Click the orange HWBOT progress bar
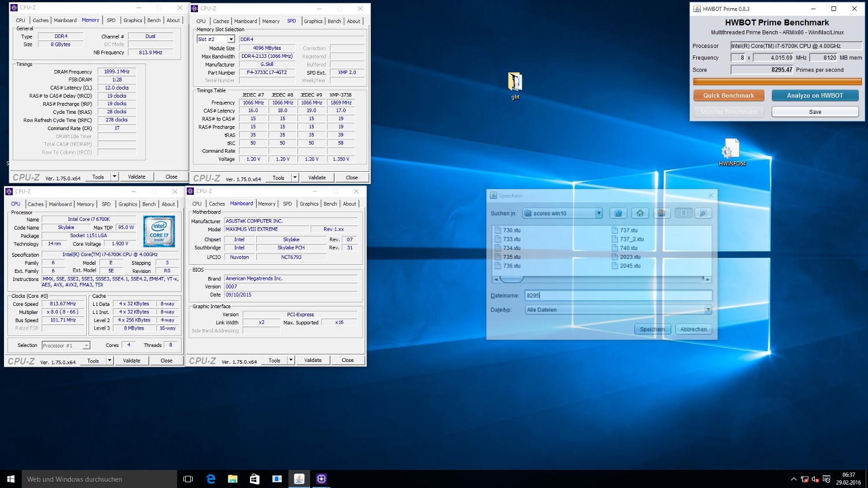The height and width of the screenshot is (488, 868). tap(777, 82)
